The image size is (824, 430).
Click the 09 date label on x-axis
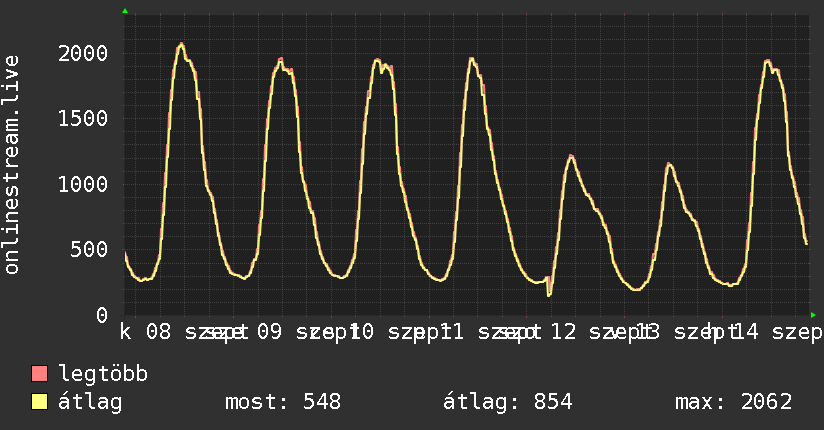(x=270, y=332)
